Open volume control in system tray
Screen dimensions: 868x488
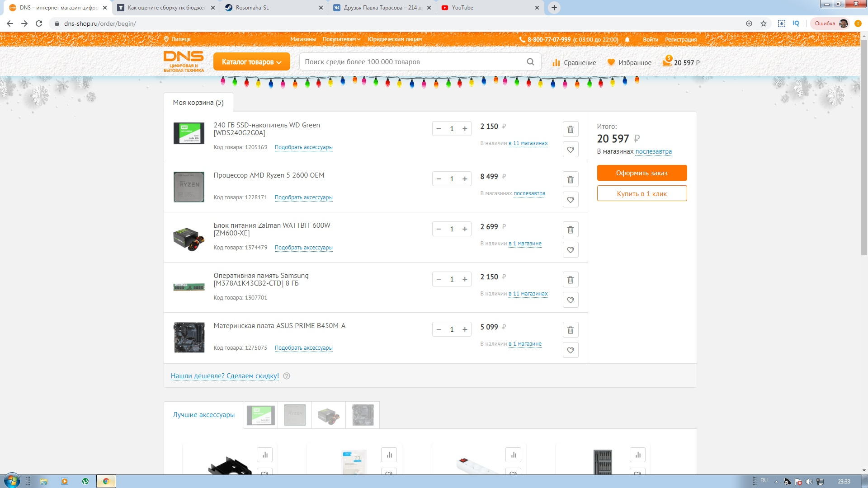809,481
